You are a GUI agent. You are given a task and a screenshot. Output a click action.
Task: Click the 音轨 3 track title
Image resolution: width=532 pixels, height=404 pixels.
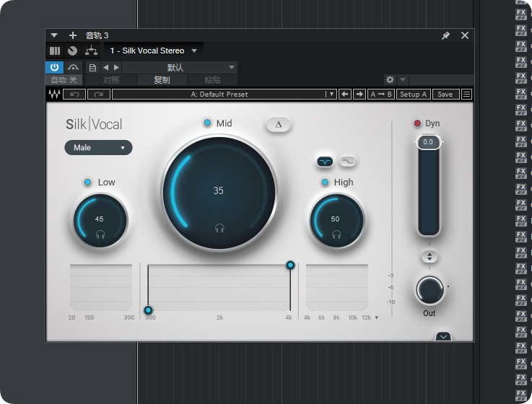97,35
